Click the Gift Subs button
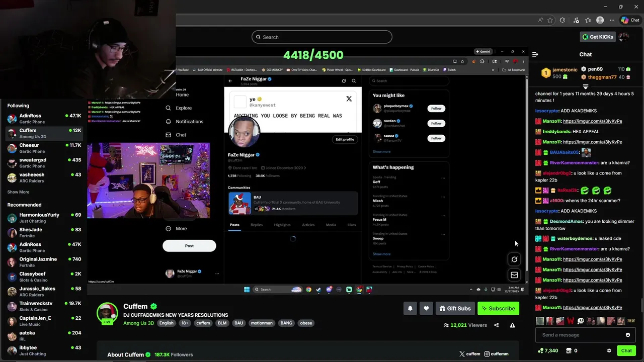This screenshot has height=362, width=644. point(454,308)
